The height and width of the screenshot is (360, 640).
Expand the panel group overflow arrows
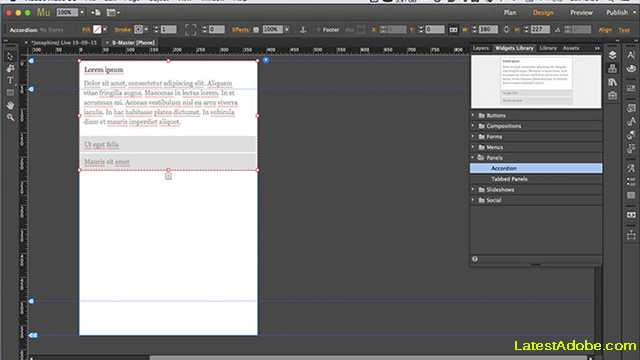[597, 48]
